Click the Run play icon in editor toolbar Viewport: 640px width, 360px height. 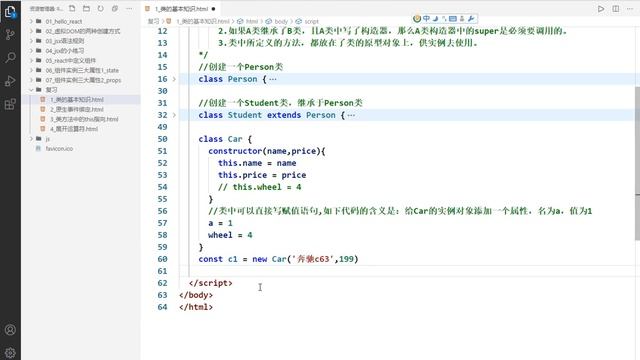(x=601, y=9)
